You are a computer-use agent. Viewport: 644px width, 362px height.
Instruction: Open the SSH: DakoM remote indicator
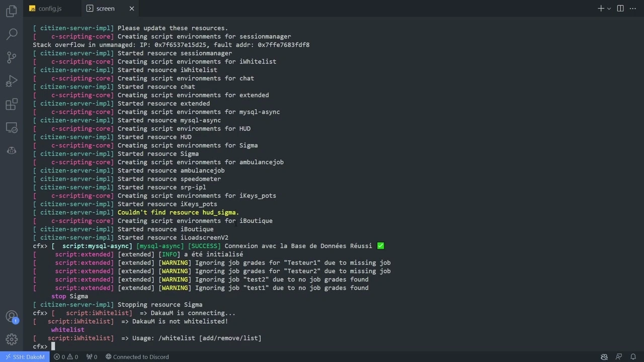(x=24, y=357)
